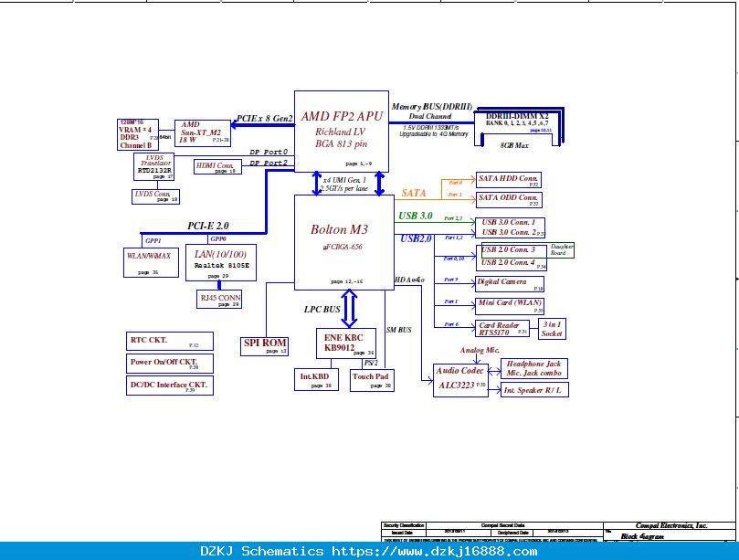Image resolution: width=739 pixels, height=560 pixels.
Task: Click the Card Reader RTS5170 box
Action: click(502, 329)
